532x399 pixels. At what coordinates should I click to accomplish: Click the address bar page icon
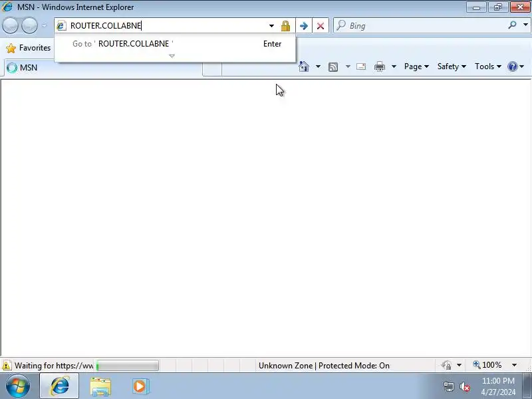pos(61,25)
